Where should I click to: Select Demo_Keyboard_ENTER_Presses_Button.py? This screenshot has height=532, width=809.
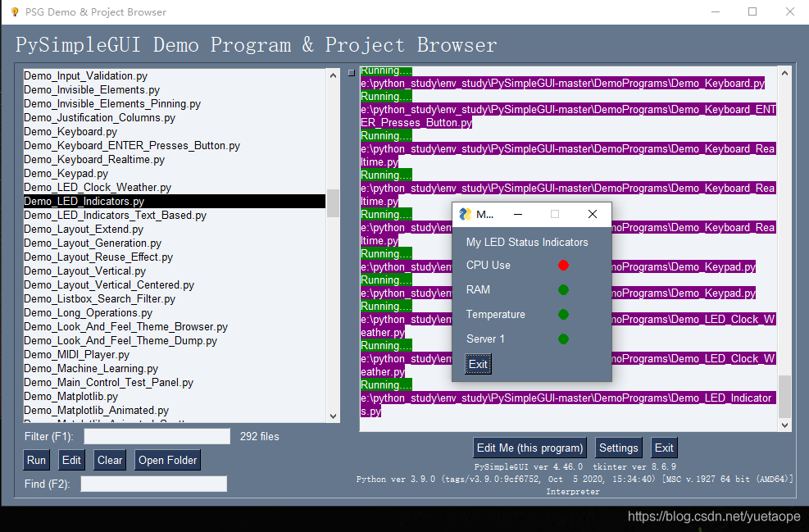175,146
